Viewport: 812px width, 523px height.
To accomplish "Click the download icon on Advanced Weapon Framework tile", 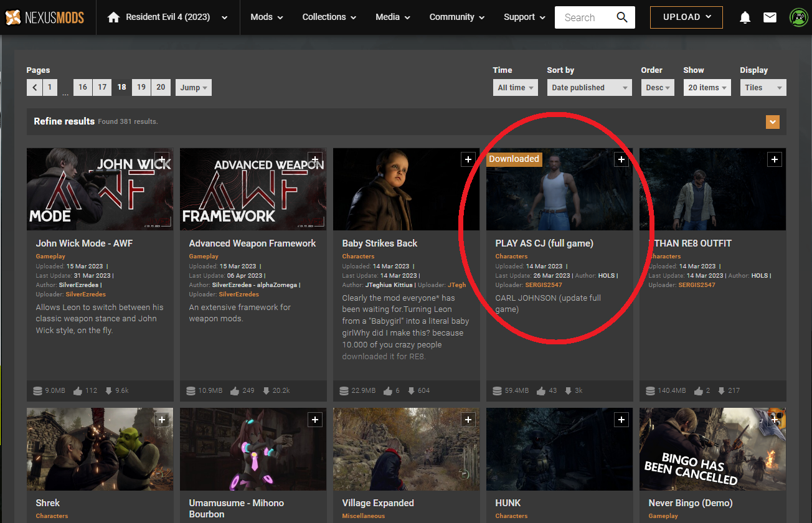I will click(266, 391).
